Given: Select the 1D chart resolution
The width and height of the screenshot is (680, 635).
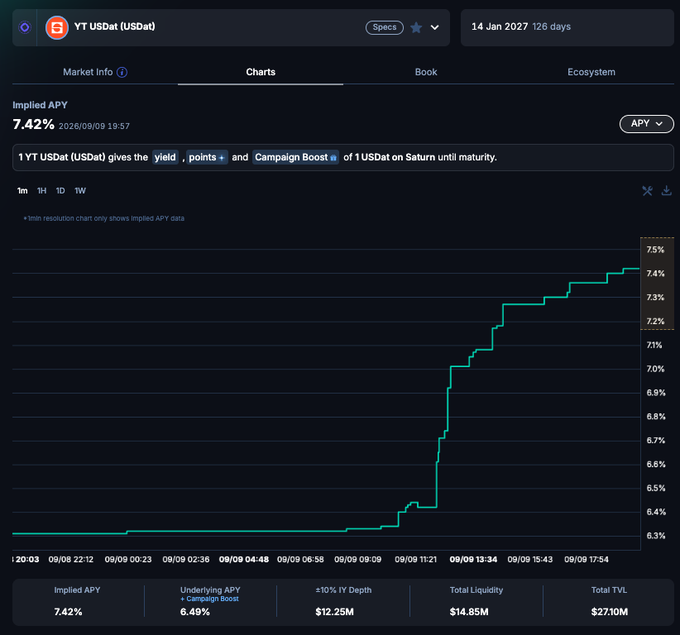Looking at the screenshot, I should 60,191.
